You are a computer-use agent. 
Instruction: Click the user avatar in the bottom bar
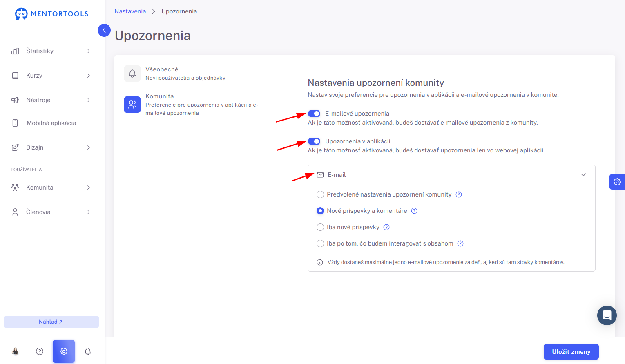coord(16,351)
